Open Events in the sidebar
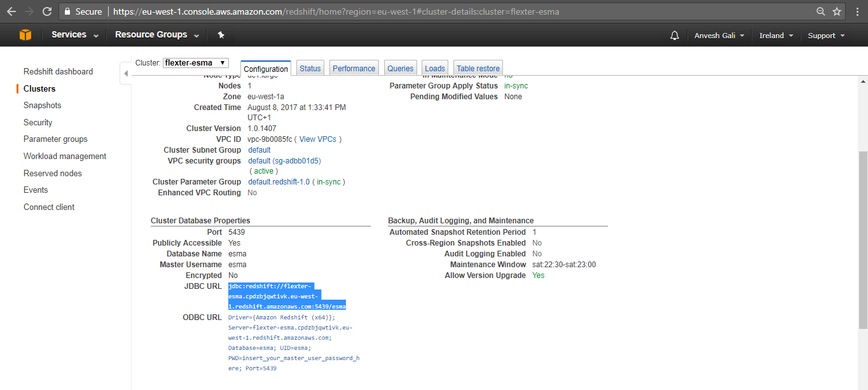This screenshot has width=868, height=390. tap(36, 190)
